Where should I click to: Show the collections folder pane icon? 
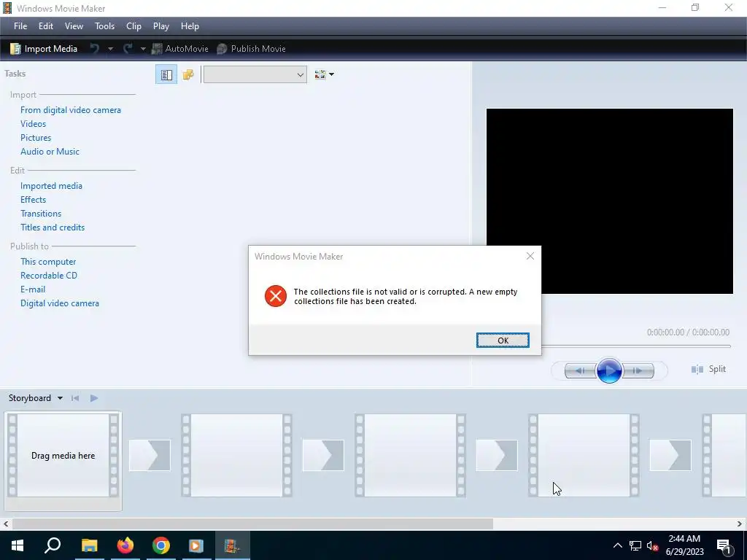click(188, 74)
